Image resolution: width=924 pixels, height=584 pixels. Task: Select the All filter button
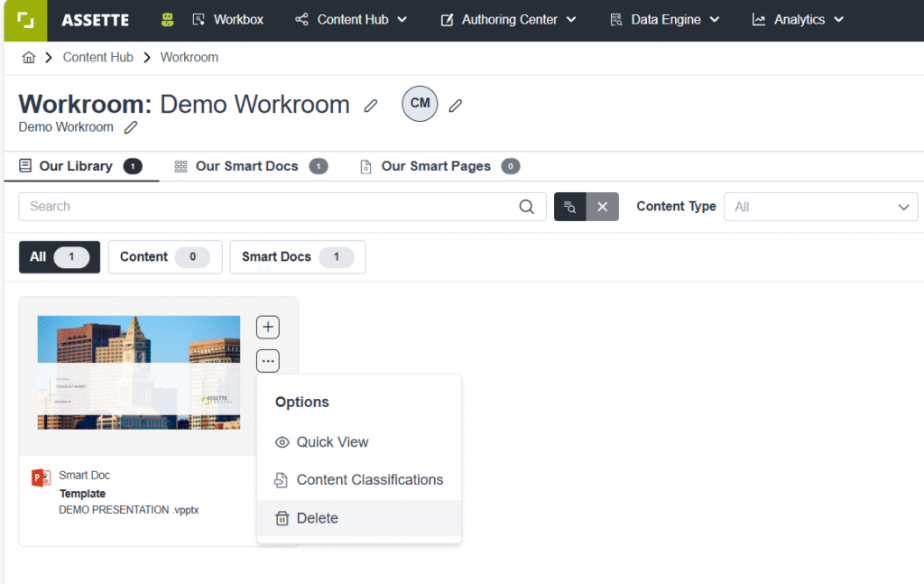60,257
